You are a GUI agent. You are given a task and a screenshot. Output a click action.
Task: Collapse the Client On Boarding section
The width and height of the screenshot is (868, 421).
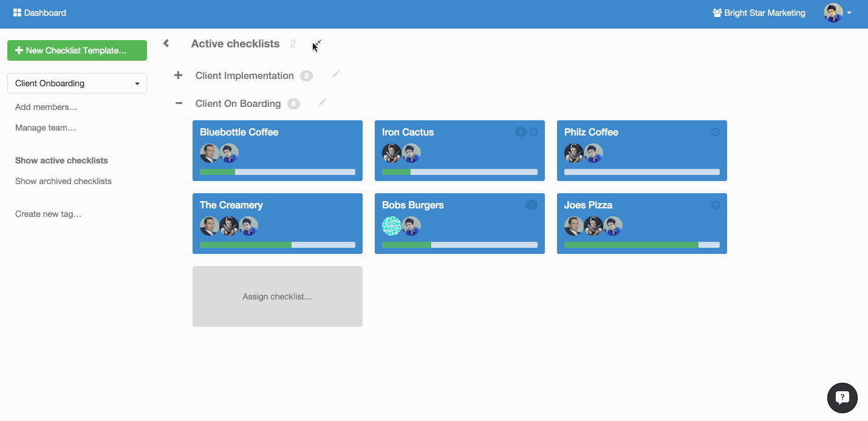pos(178,103)
